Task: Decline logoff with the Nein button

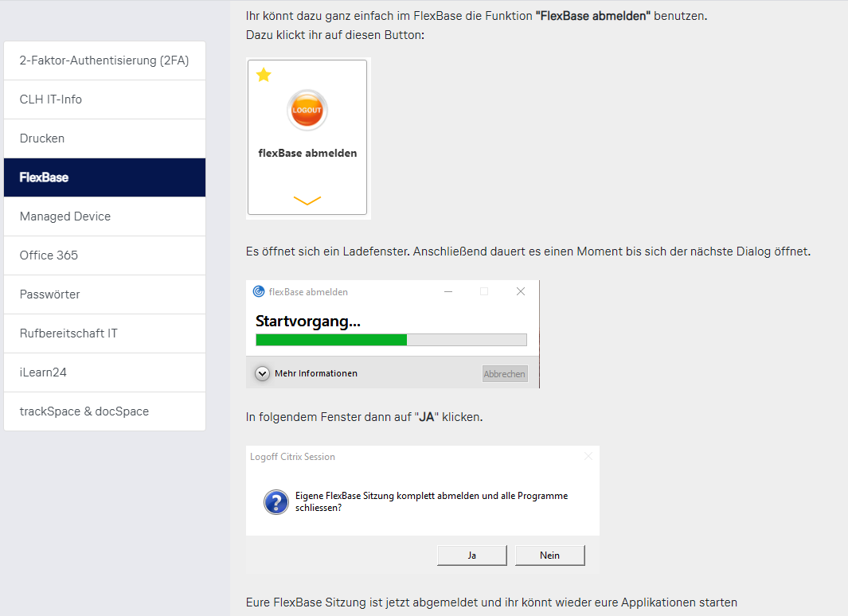Action: click(x=549, y=556)
